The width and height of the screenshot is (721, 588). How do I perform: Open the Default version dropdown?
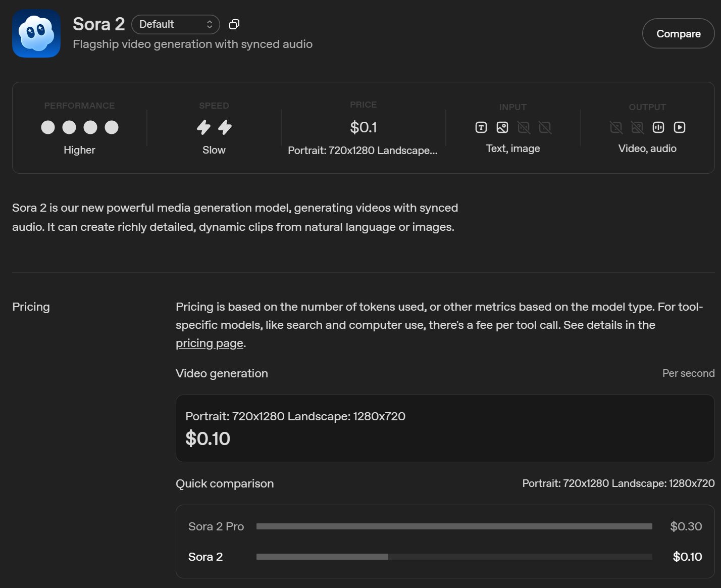coord(175,24)
